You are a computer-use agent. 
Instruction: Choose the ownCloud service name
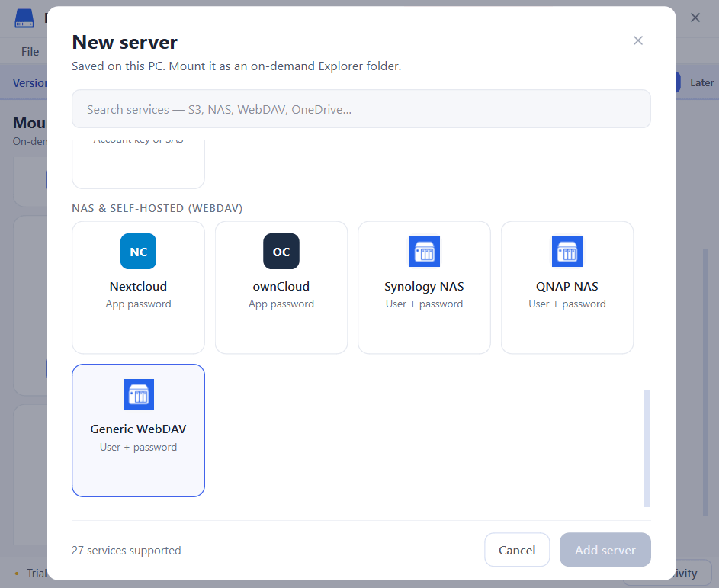tap(281, 286)
